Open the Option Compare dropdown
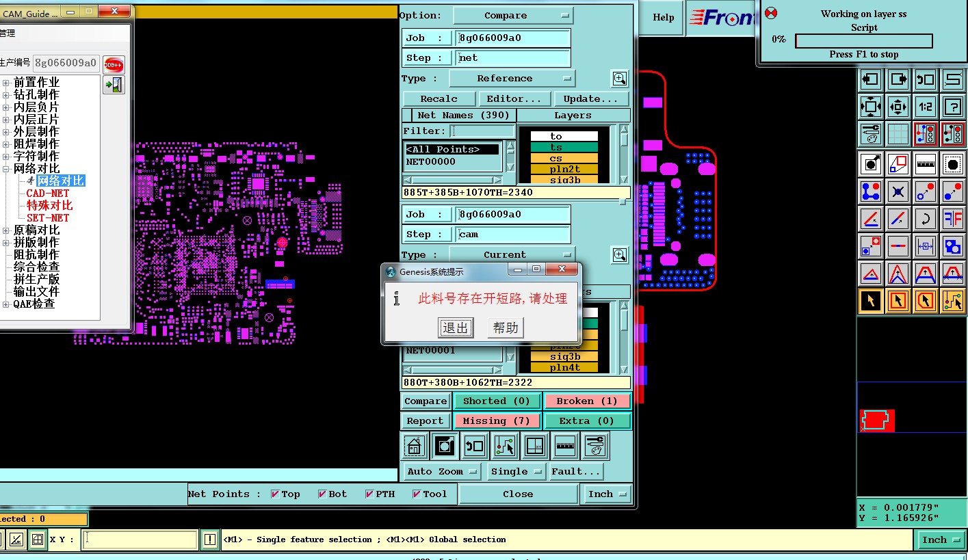The height and width of the screenshot is (560, 968). point(513,16)
